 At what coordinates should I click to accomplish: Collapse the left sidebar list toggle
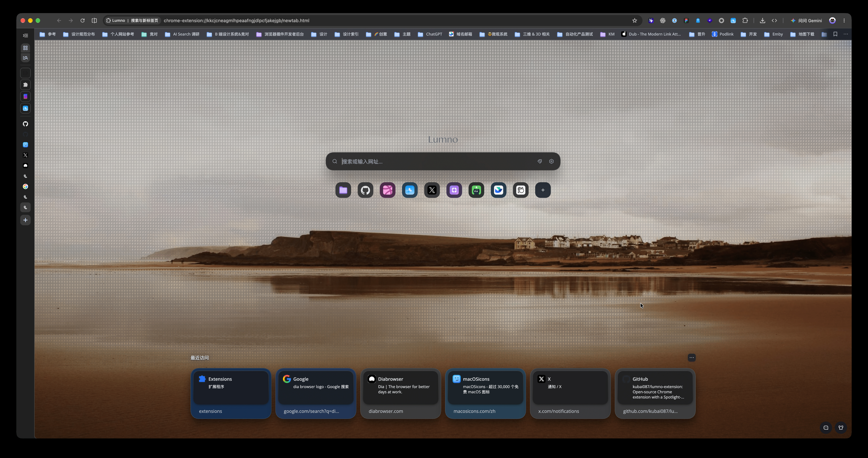point(25,35)
